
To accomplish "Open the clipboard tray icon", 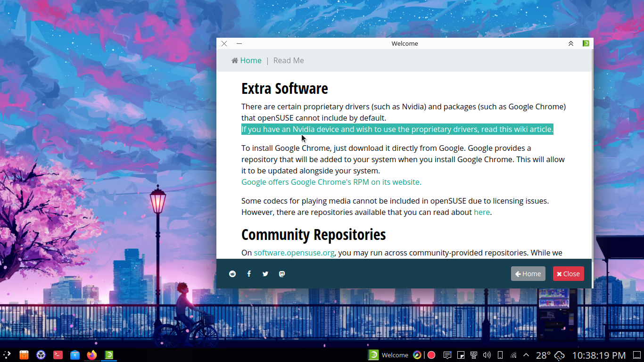I will coord(474,355).
